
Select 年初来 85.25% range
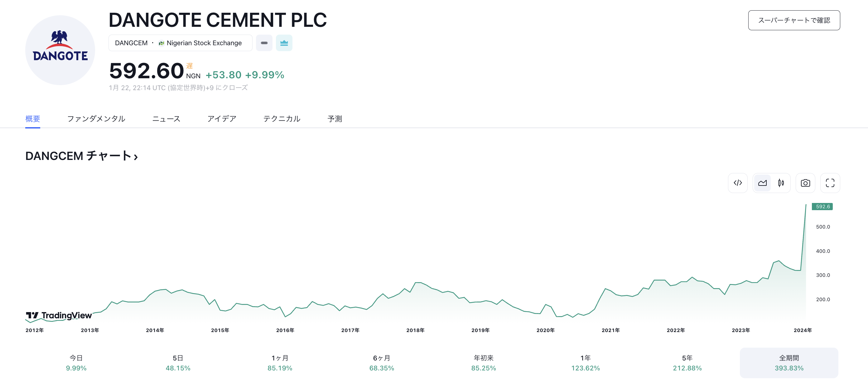coord(484,363)
